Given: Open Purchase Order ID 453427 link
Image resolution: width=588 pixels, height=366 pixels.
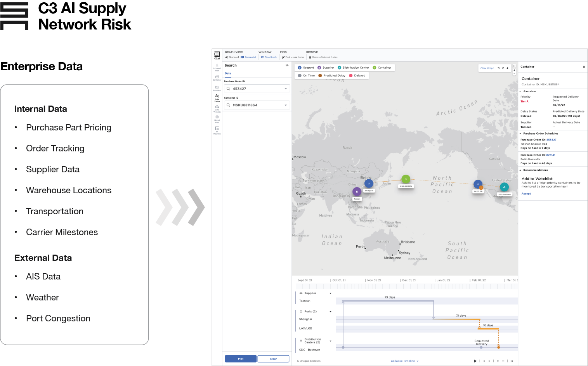Looking at the screenshot, I should coord(551,140).
